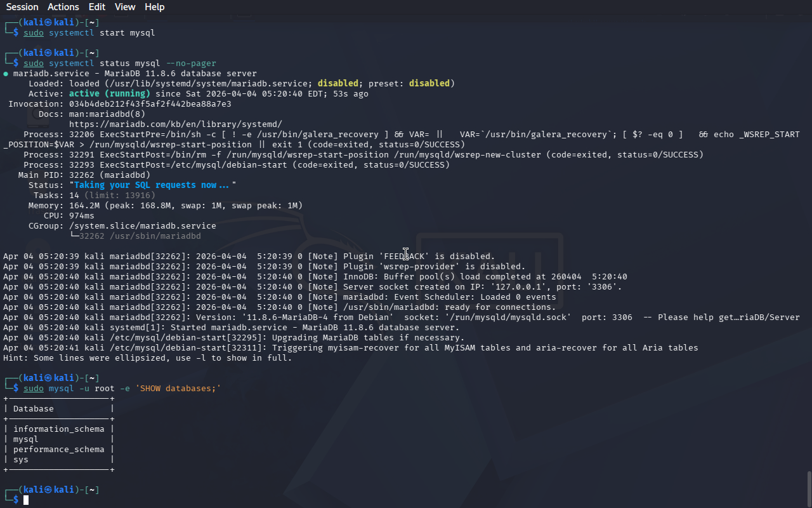Click performance_schema in the database list
Viewport: 812px width, 508px height.
click(58, 450)
